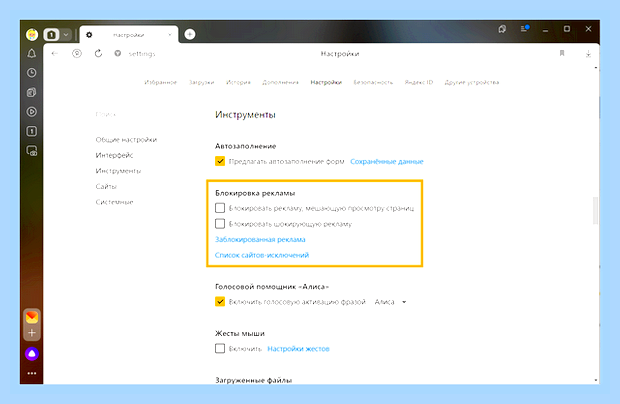Launch the Alice assistant purple icon
Image resolution: width=620 pixels, height=404 pixels.
pyautogui.click(x=32, y=353)
